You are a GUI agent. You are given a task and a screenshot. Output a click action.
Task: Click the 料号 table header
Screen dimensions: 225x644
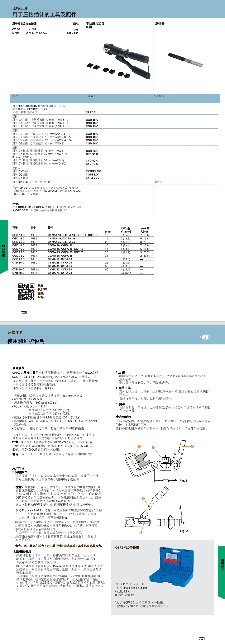click(x=15, y=228)
